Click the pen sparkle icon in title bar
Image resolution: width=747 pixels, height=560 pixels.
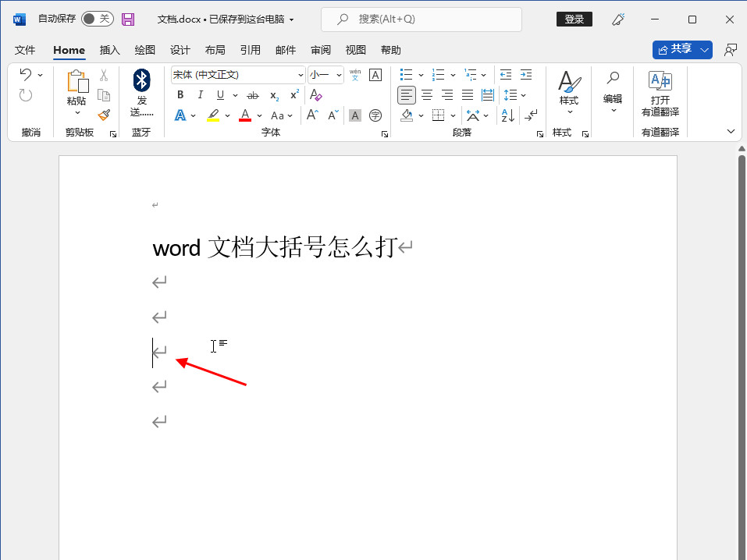(x=618, y=19)
